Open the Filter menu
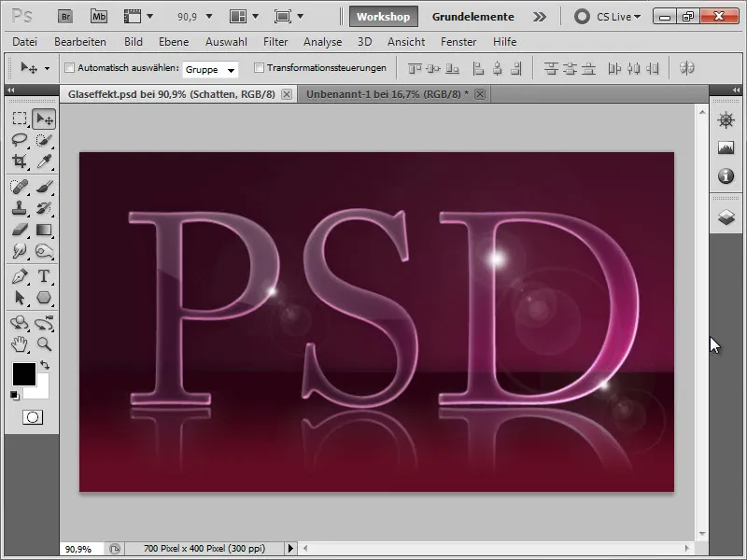 click(x=275, y=42)
